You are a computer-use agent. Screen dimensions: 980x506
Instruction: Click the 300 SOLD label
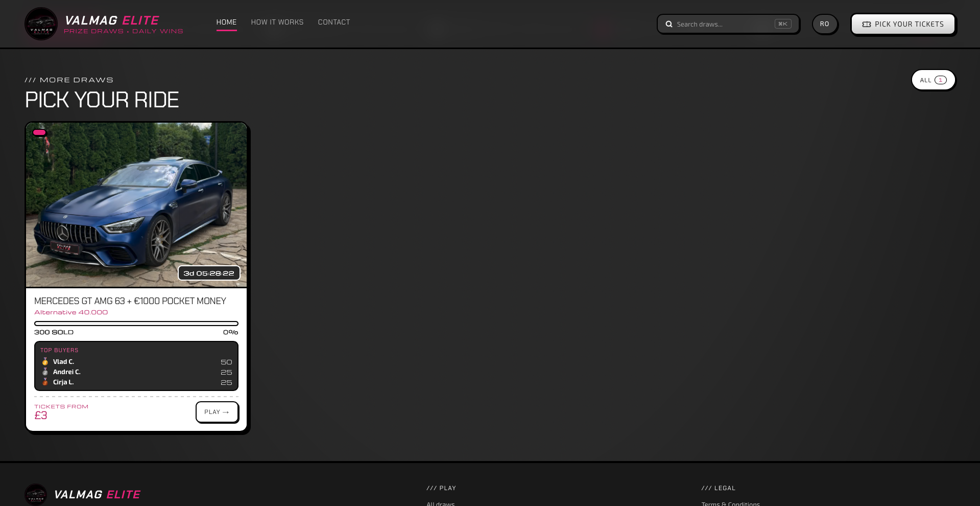click(x=54, y=332)
